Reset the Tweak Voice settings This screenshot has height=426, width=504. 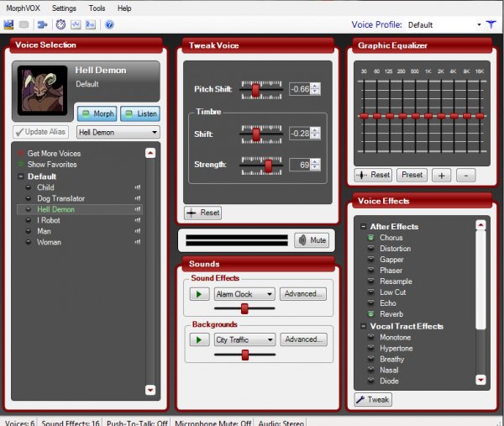[202, 213]
